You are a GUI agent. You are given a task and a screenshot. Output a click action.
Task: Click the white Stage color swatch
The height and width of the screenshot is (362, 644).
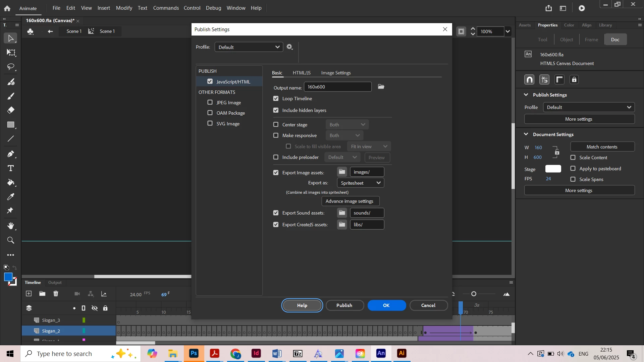(553, 169)
